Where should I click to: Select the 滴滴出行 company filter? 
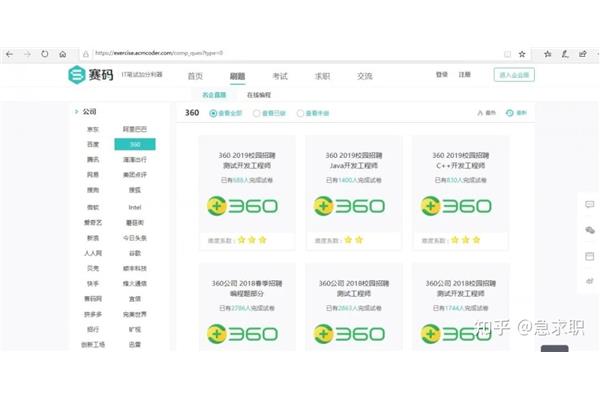click(x=135, y=160)
